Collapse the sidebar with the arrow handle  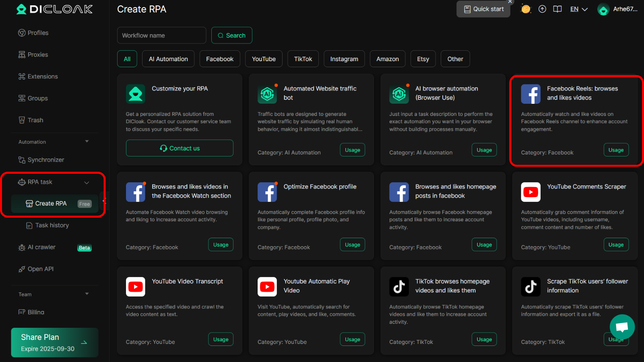[x=104, y=201]
